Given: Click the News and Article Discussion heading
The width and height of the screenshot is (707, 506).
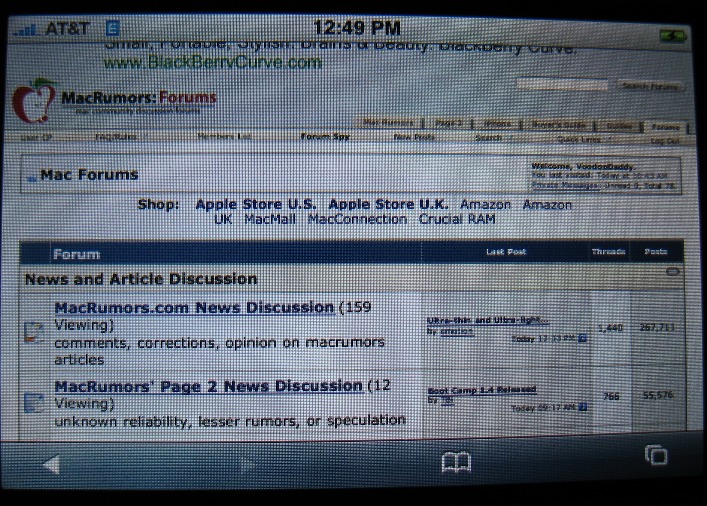Looking at the screenshot, I should click(x=141, y=279).
